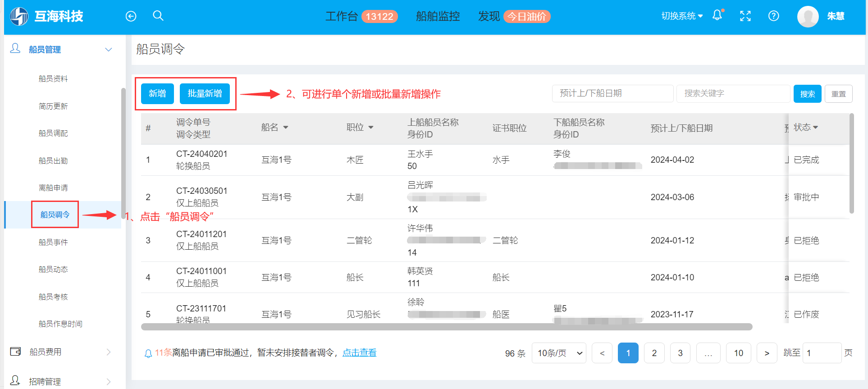The height and width of the screenshot is (389, 868).
Task: Select 船员考核 in the sidebar
Action: (53, 297)
